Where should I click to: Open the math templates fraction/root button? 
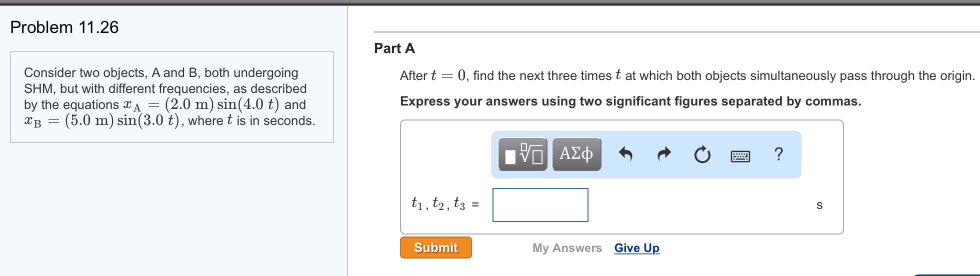pyautogui.click(x=523, y=154)
